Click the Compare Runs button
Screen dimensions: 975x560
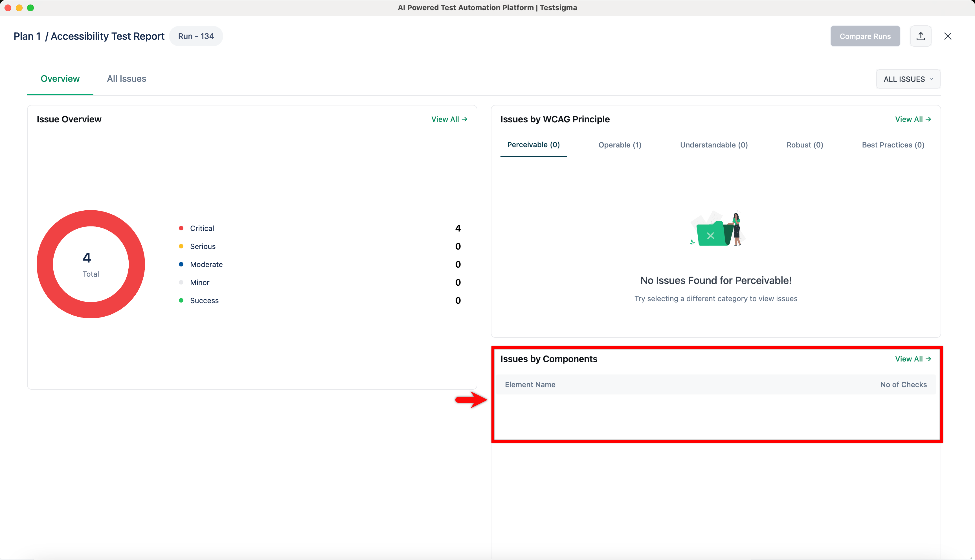(x=865, y=36)
